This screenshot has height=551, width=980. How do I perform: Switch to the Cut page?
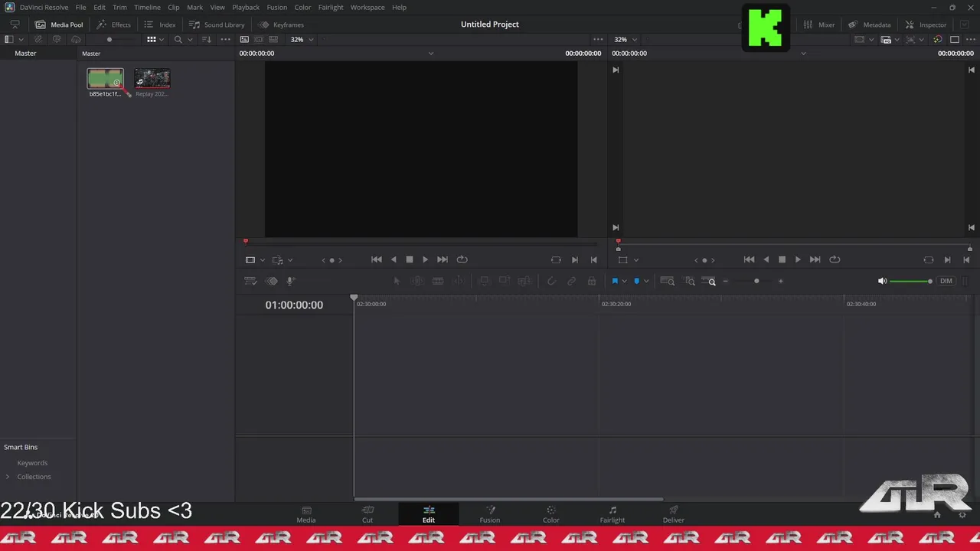[367, 514]
